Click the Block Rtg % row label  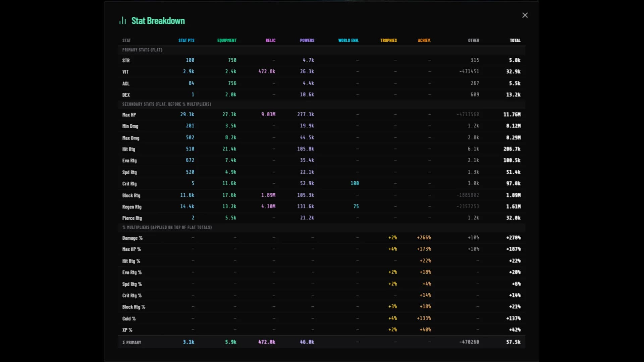click(x=133, y=307)
